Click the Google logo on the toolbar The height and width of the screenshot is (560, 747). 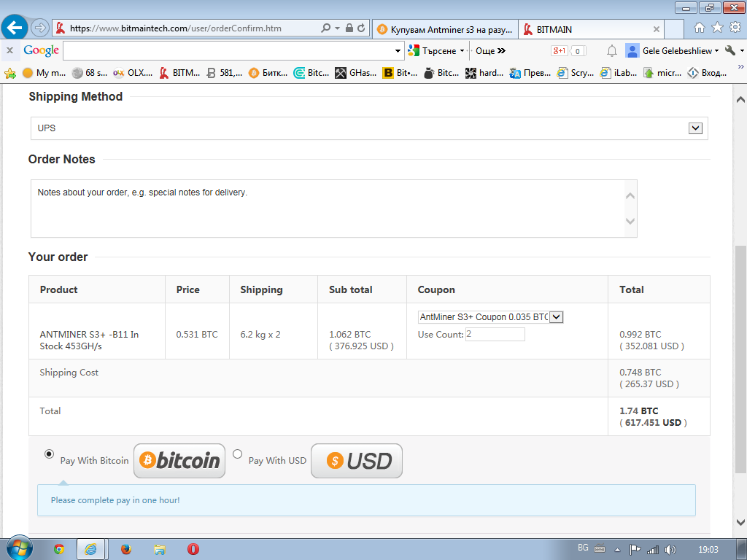point(42,50)
